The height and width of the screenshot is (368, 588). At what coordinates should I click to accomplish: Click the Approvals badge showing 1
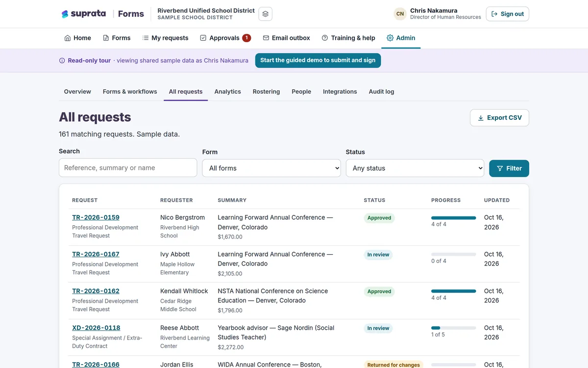coord(246,38)
